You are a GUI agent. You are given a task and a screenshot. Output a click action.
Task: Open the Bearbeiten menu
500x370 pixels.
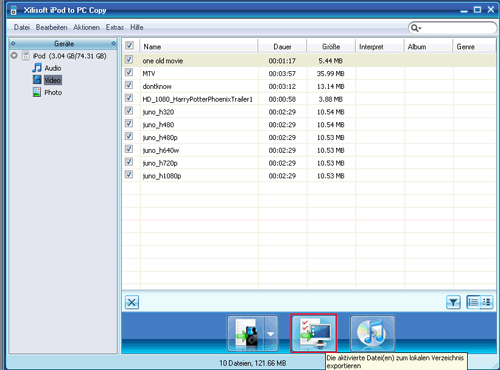pos(52,27)
